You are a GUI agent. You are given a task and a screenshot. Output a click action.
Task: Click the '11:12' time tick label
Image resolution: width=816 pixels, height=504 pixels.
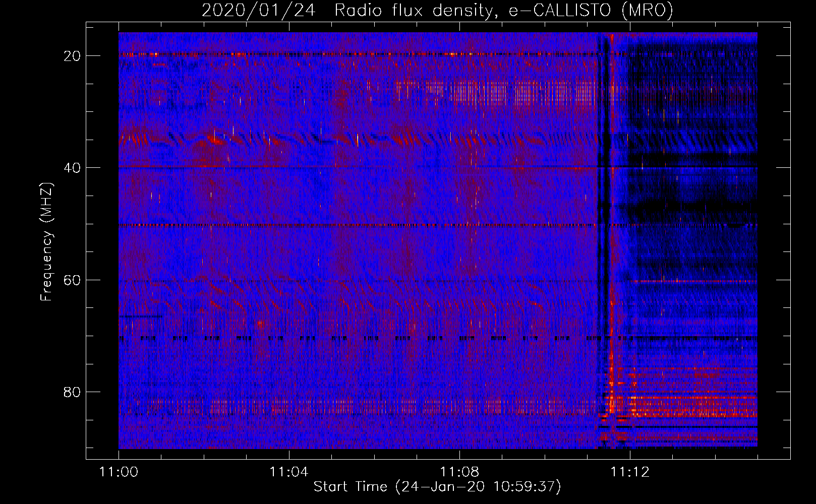click(630, 472)
